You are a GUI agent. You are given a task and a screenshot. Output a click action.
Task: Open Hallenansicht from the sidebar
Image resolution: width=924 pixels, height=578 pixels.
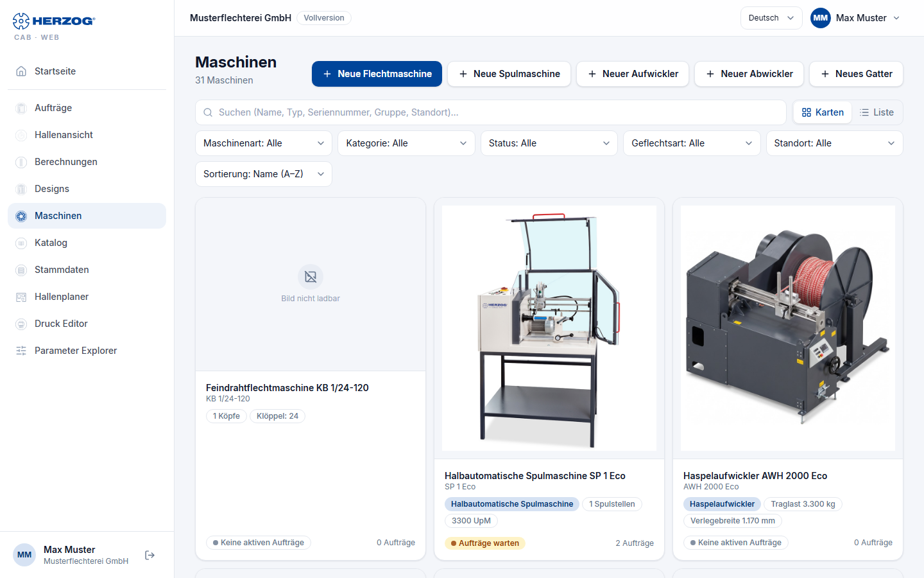click(x=87, y=135)
